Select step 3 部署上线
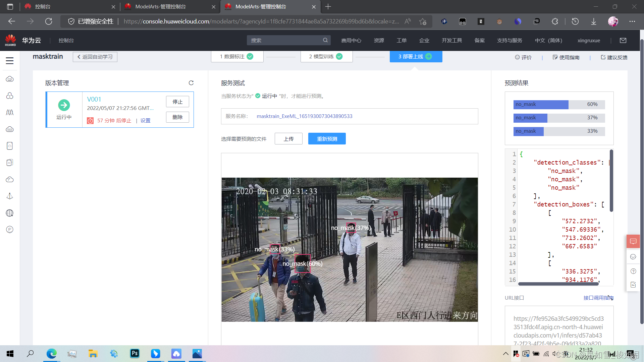This screenshot has width=644, height=362. 416,56
